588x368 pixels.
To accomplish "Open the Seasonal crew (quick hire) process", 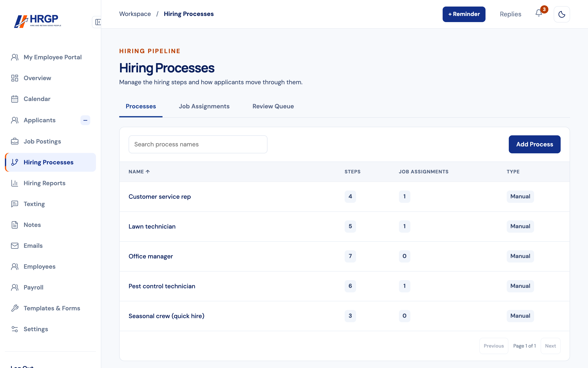I will 166,316.
